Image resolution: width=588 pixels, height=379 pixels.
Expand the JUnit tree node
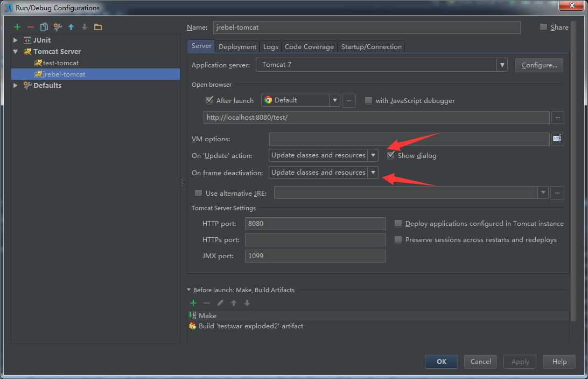(x=16, y=40)
